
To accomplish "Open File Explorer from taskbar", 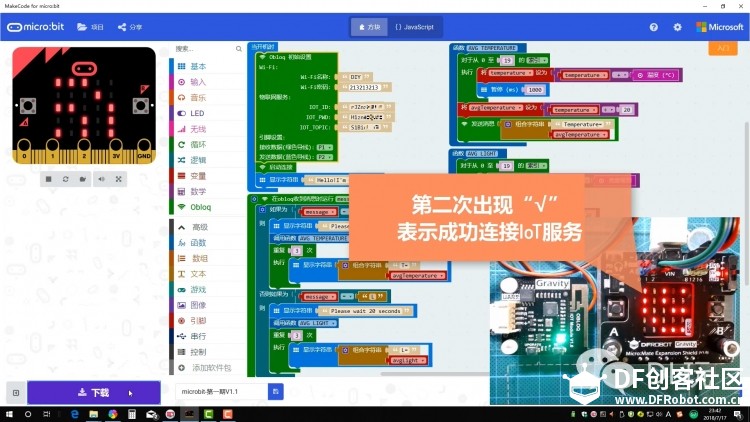I will point(94,414).
